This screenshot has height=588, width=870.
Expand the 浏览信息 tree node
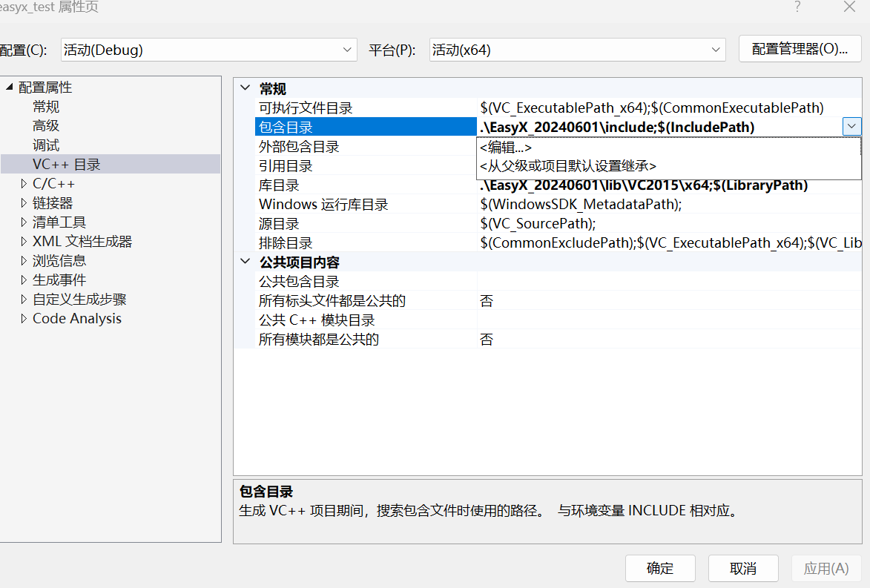point(24,261)
